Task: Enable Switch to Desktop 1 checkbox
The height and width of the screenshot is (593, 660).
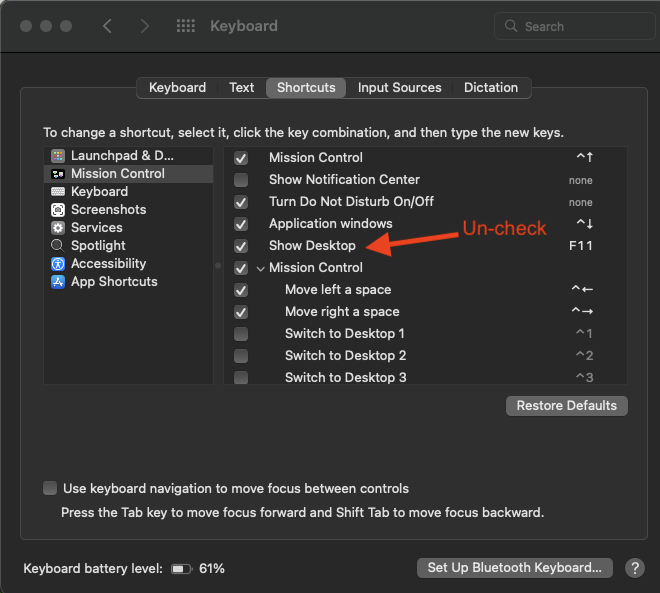Action: coord(241,334)
